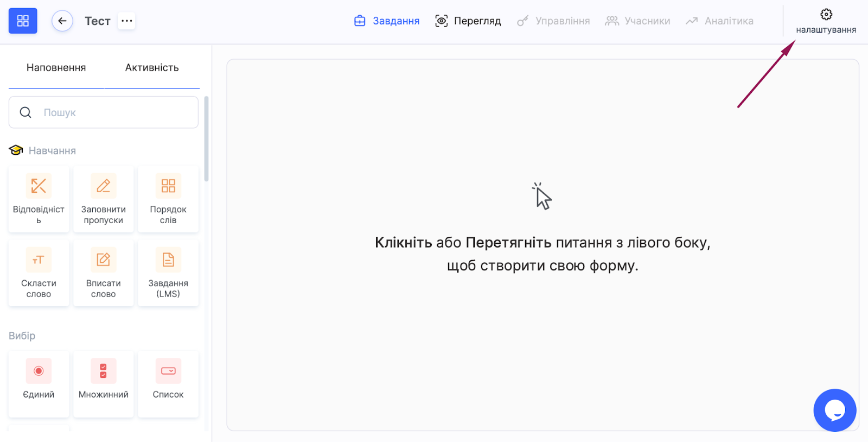The height and width of the screenshot is (442, 868).
Task: Add a Список dropdown list question
Action: pos(168,384)
